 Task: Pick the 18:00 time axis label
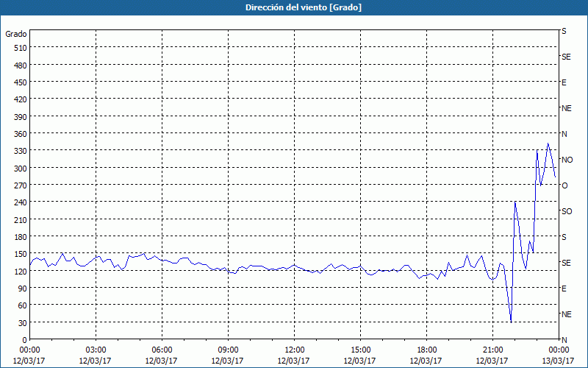click(x=426, y=350)
